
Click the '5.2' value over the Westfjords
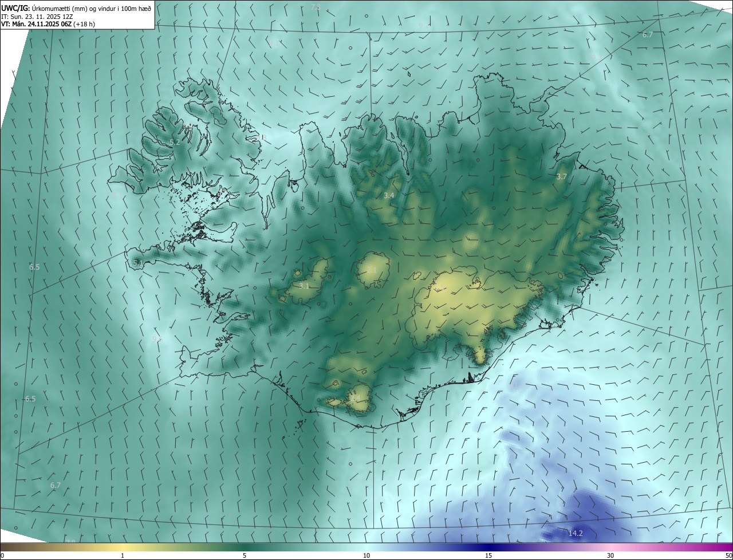coord(175,142)
